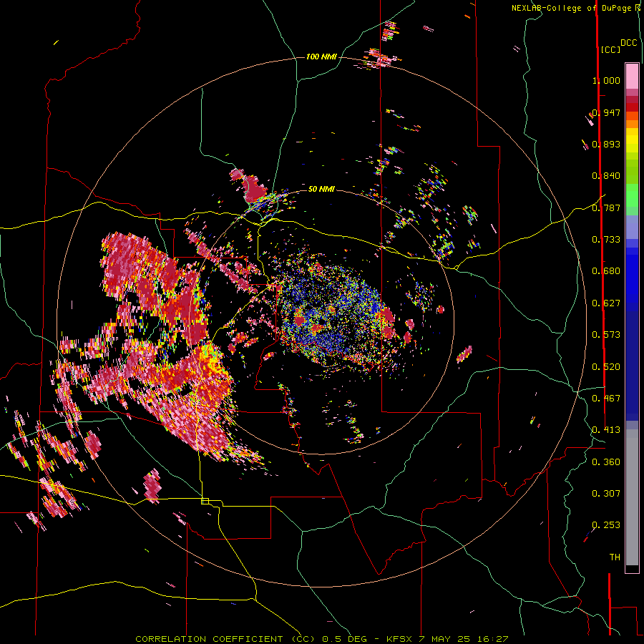
Task: Click the 0.733 legend value
Action: 606,240
